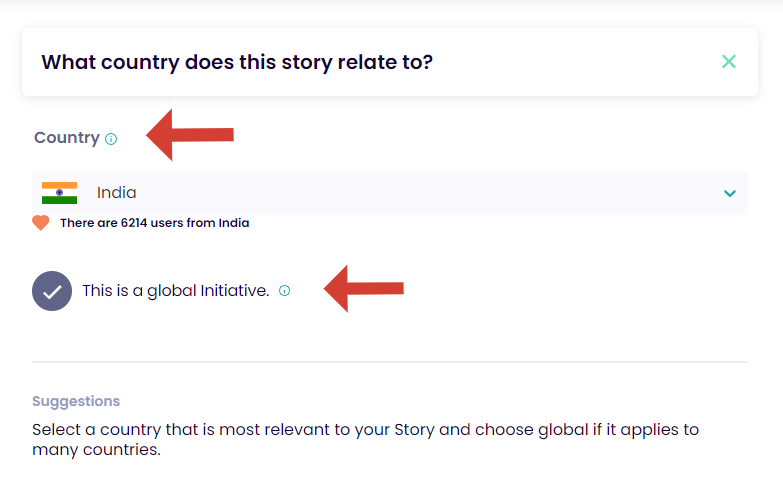783x482 pixels.
Task: Select the India text in the dropdown
Action: 117,193
